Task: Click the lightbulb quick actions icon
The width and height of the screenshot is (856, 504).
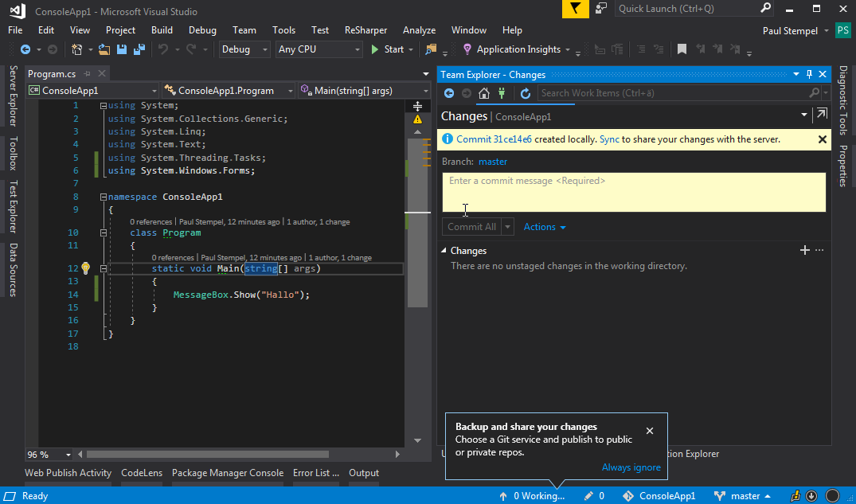Action: pos(85,268)
